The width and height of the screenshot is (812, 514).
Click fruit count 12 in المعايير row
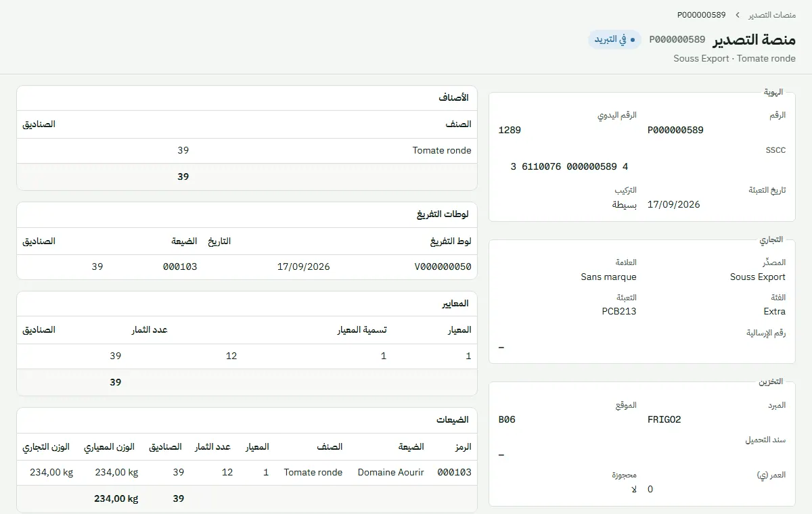tap(231, 356)
